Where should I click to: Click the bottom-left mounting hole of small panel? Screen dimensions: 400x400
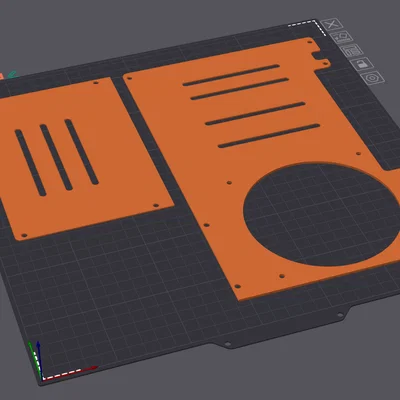[x=24, y=236]
